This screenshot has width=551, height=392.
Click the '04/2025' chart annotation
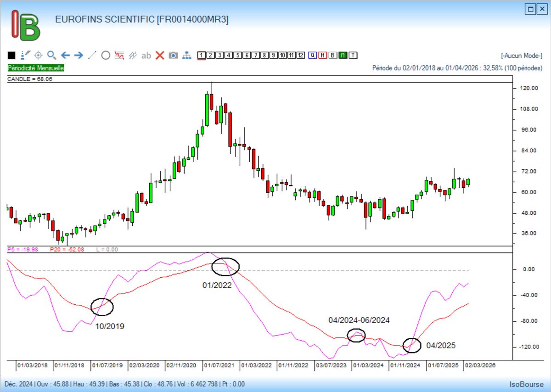(x=441, y=345)
